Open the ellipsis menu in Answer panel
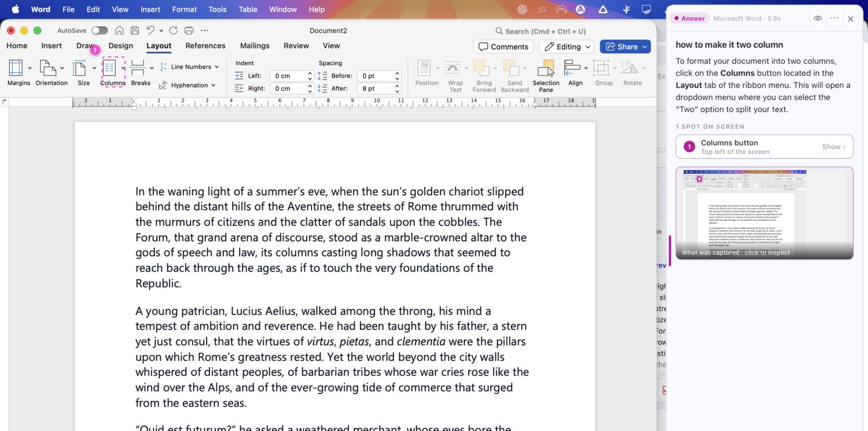Image resolution: width=868 pixels, height=431 pixels. click(834, 19)
